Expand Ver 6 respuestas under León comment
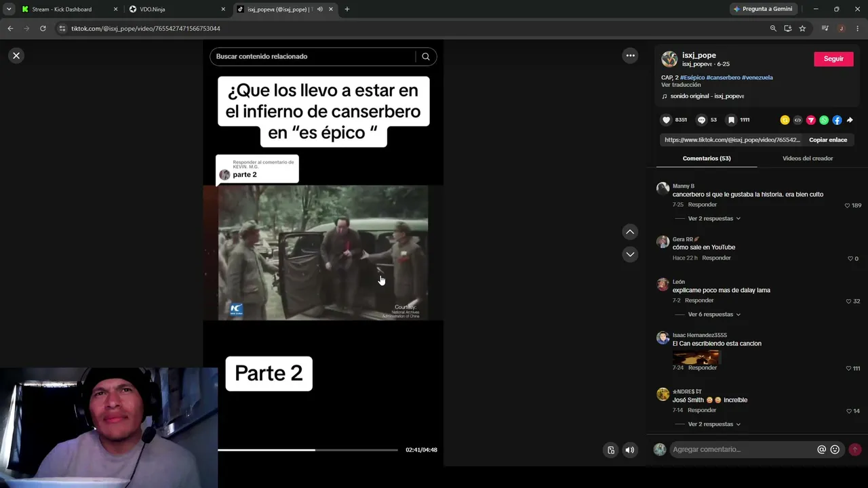 click(x=714, y=314)
